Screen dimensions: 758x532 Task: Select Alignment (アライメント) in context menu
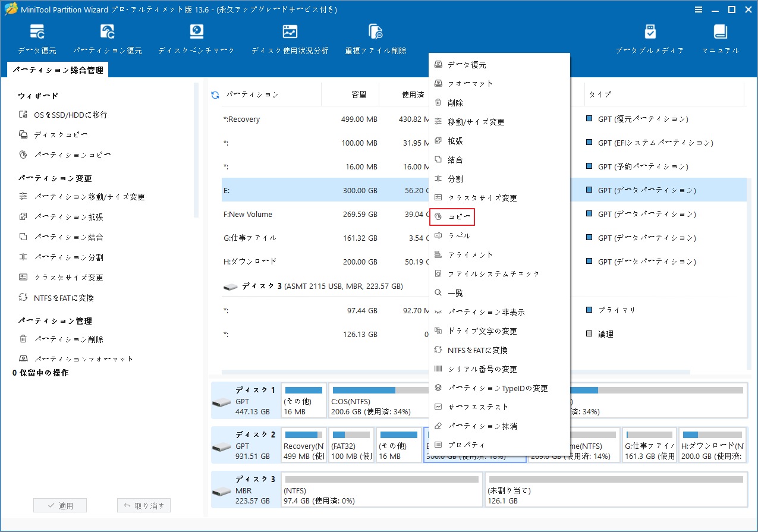click(499, 255)
